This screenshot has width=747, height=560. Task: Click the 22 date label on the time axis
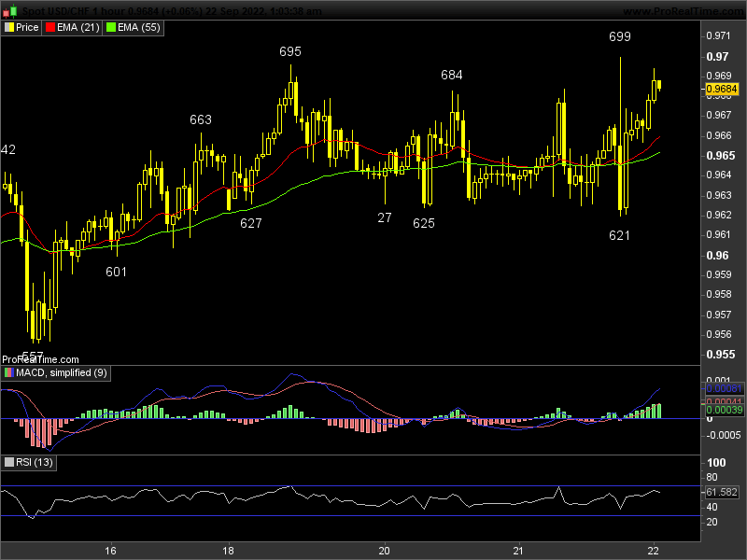[654, 551]
